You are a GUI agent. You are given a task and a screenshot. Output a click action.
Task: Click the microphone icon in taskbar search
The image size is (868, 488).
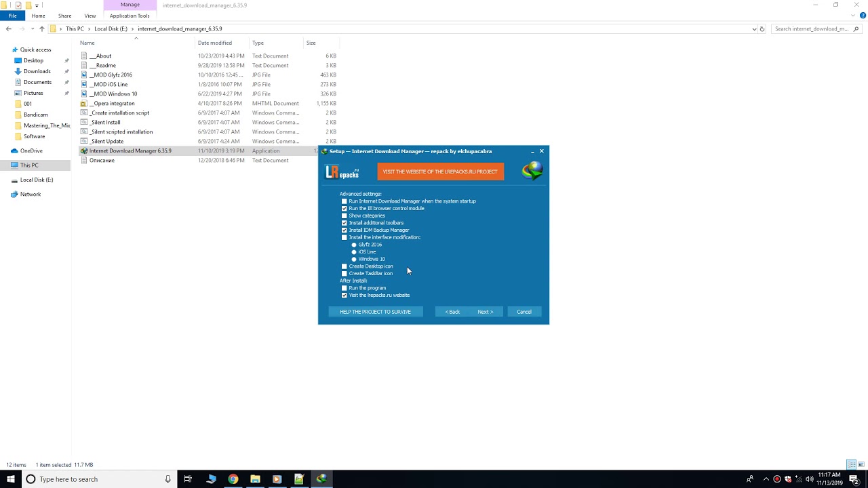point(168,479)
